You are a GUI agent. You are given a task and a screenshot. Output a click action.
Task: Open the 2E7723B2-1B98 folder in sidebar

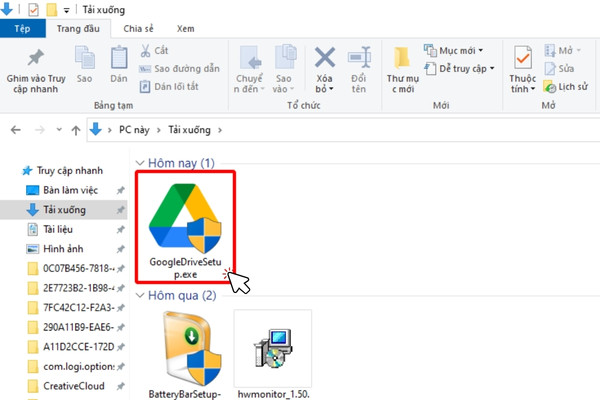click(x=73, y=288)
